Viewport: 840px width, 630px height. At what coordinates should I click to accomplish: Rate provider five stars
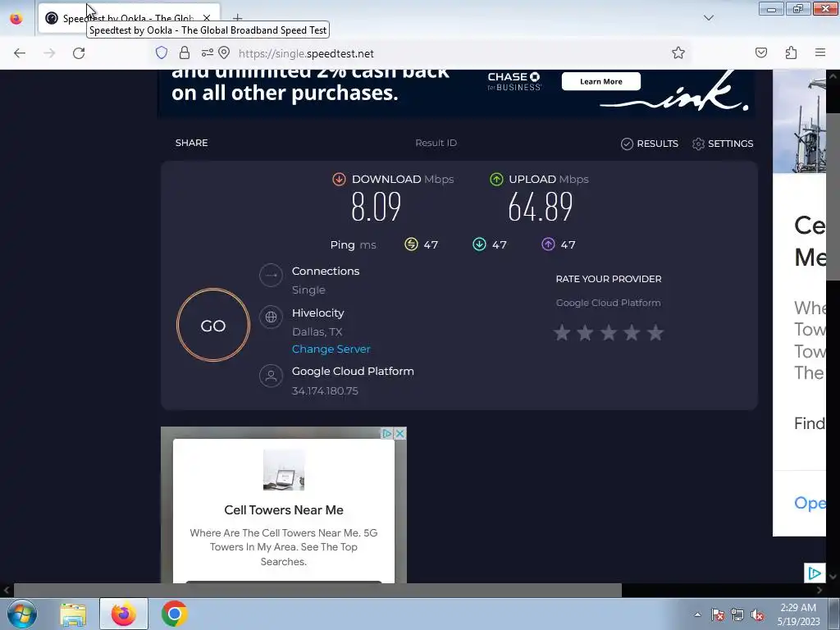click(x=655, y=333)
